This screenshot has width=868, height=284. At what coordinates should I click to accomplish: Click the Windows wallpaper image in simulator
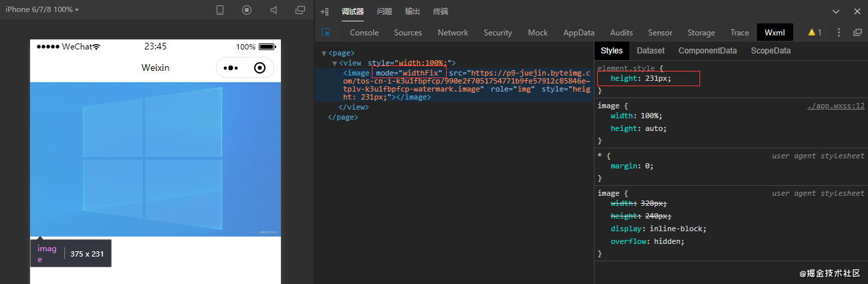tap(155, 159)
